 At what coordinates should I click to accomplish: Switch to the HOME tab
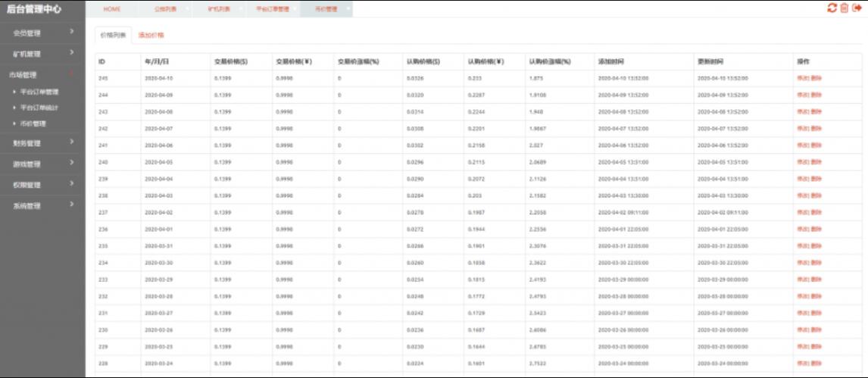(111, 9)
